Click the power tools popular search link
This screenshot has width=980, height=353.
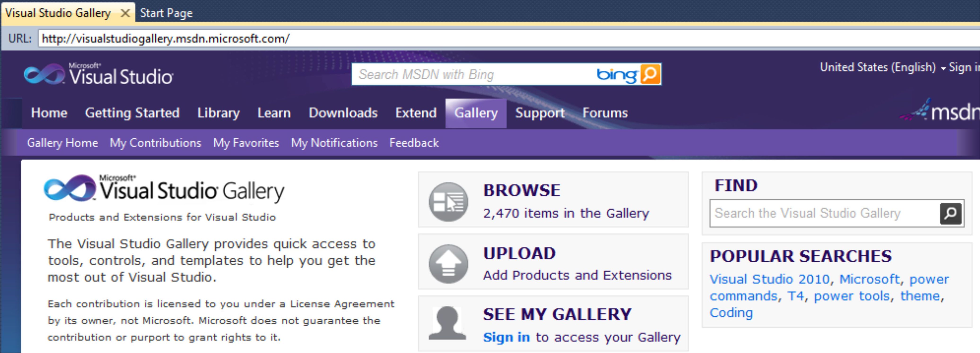coord(852,296)
